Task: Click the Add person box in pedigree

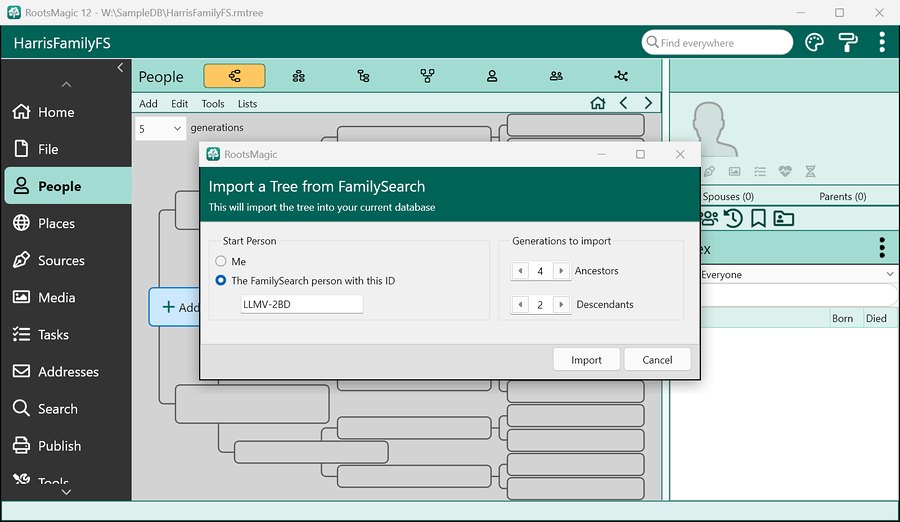Action: [174, 307]
